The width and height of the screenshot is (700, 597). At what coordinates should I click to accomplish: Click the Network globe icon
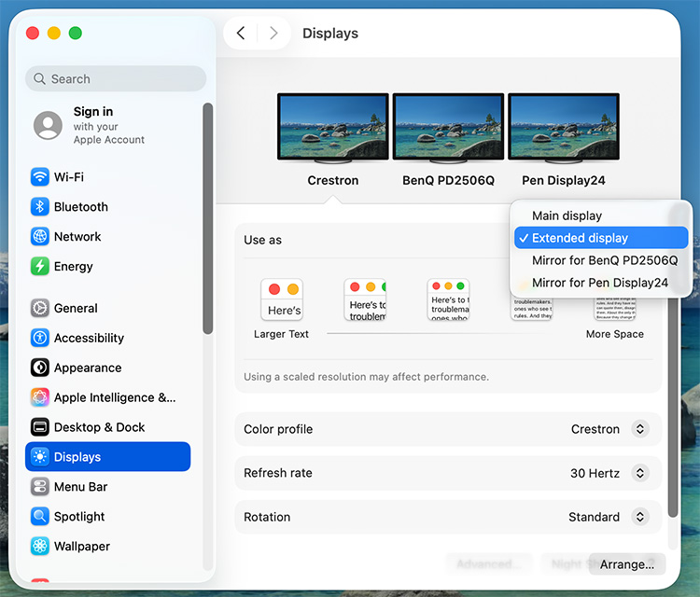(40, 237)
